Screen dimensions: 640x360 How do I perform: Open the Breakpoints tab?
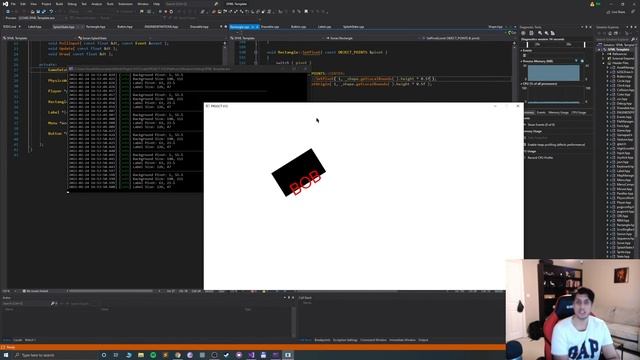point(322,340)
